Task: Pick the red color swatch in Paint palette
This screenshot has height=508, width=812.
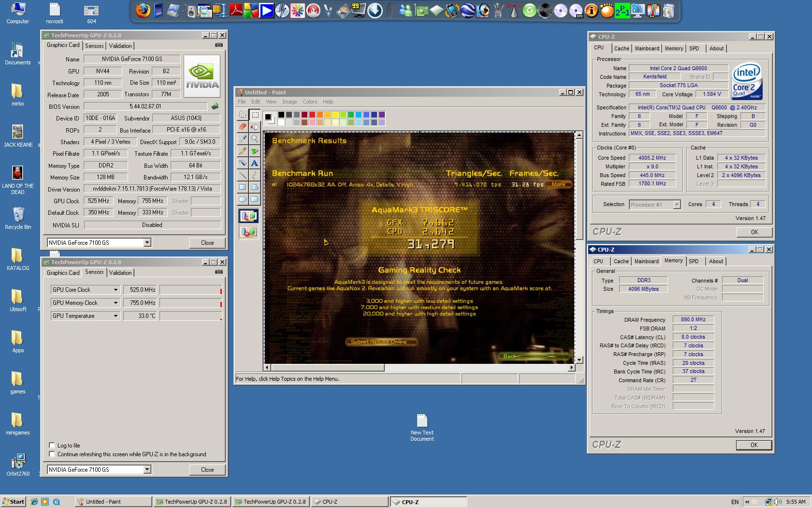Action: [312, 115]
